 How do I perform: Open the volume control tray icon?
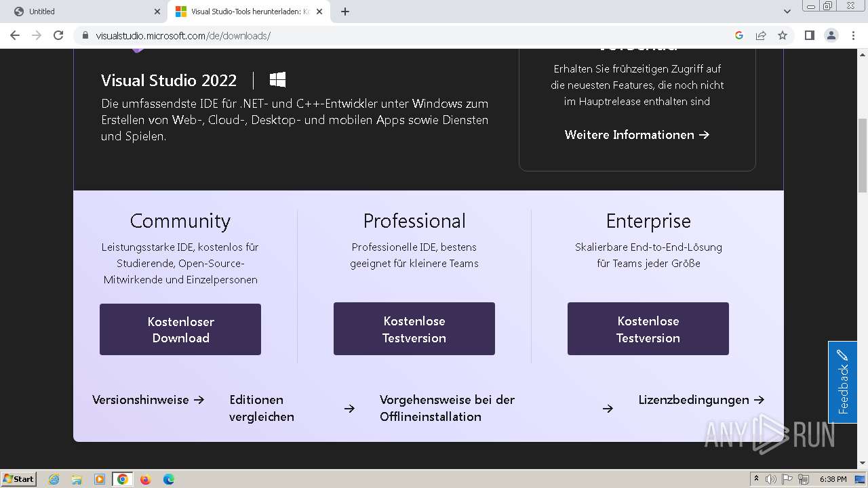[771, 479]
